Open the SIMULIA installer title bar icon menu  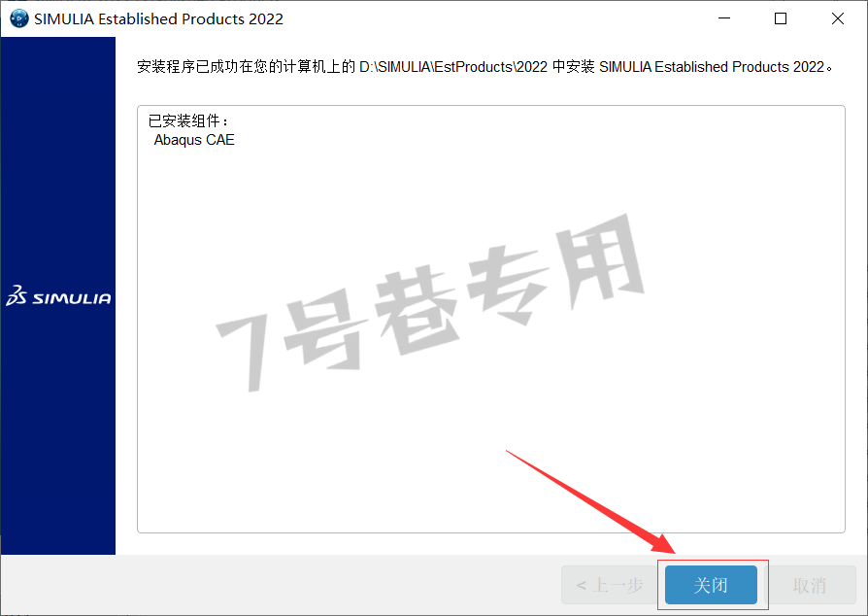[x=18, y=18]
